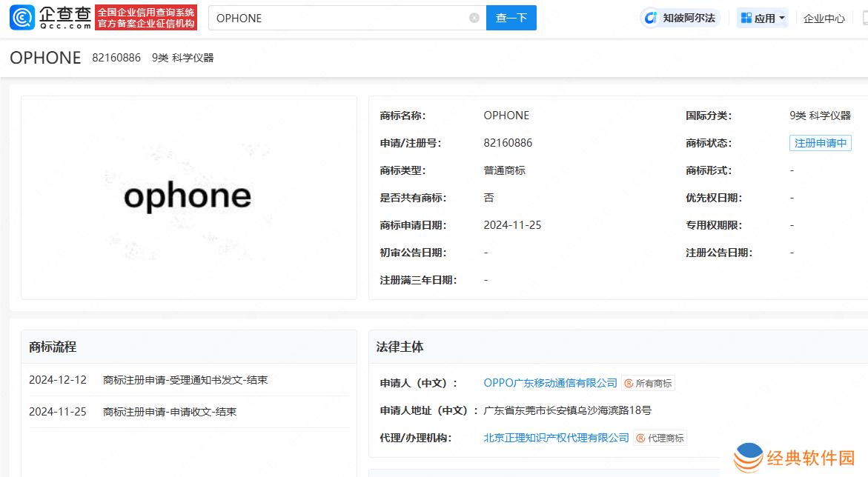
Task: Expand the 应用 dropdown arrow
Action: (x=782, y=19)
